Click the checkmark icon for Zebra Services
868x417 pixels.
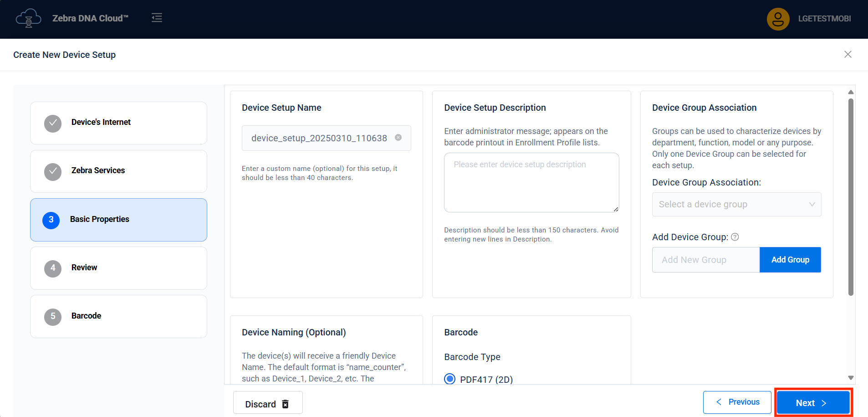[53, 171]
